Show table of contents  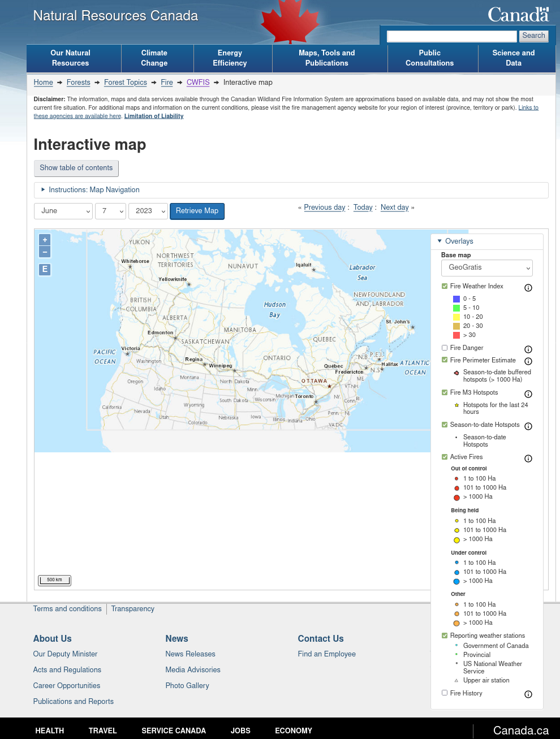pyautogui.click(x=76, y=168)
